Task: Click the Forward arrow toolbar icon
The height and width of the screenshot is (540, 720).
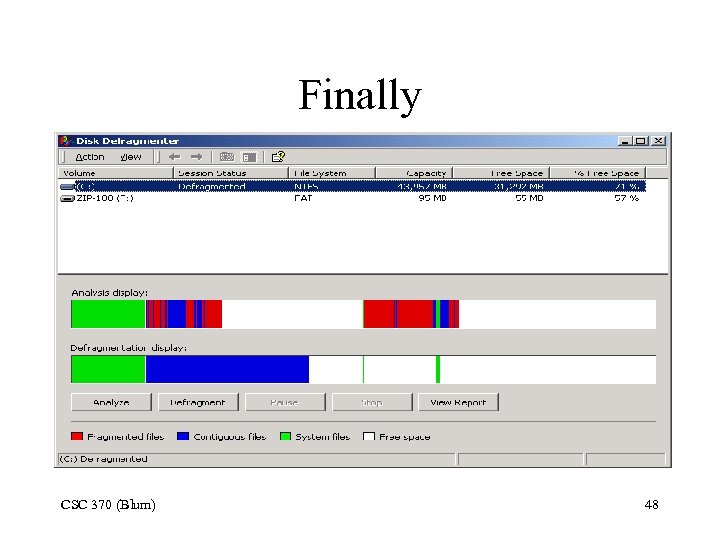Action: pos(197,157)
